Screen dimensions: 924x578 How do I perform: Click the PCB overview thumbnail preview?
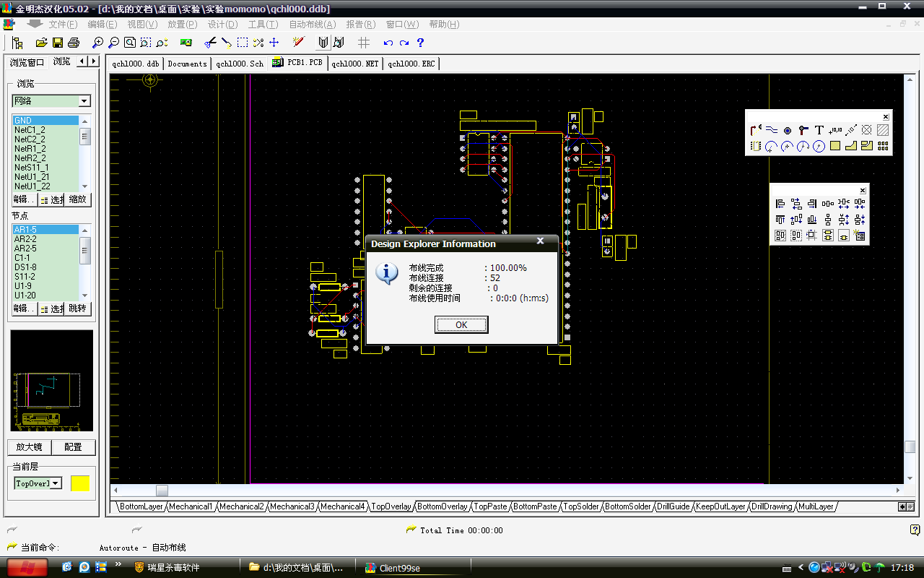click(51, 381)
